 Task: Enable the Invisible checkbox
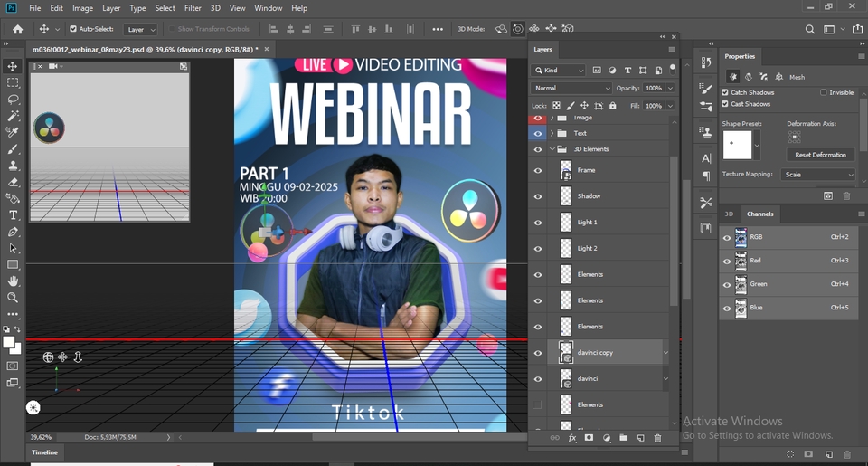click(x=824, y=92)
